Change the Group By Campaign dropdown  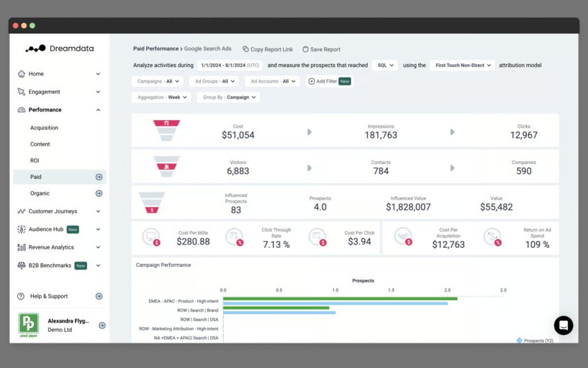click(x=229, y=97)
